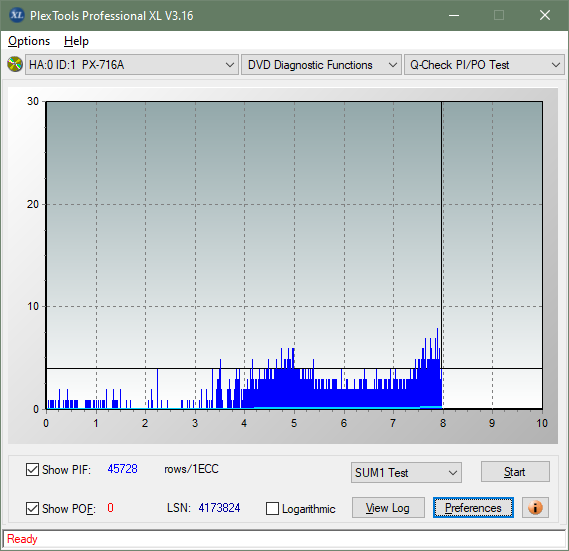Open View Log
The image size is (569, 551).
[388, 507]
